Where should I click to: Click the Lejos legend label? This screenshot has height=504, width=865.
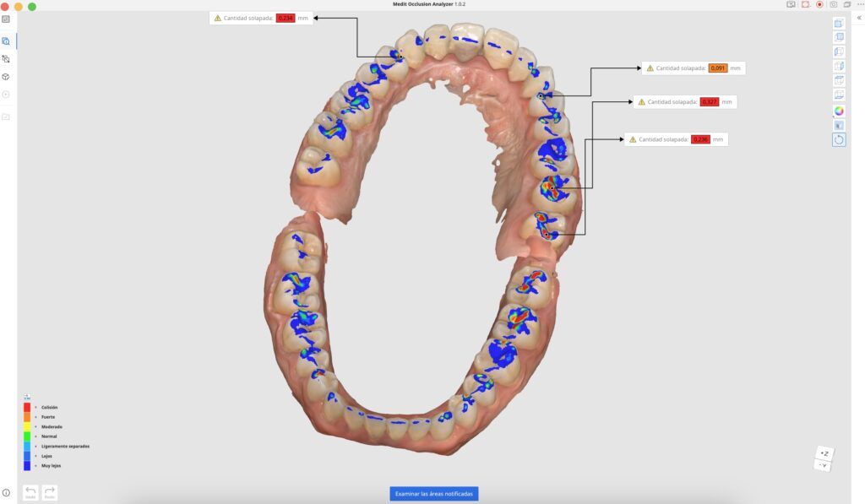(47, 456)
